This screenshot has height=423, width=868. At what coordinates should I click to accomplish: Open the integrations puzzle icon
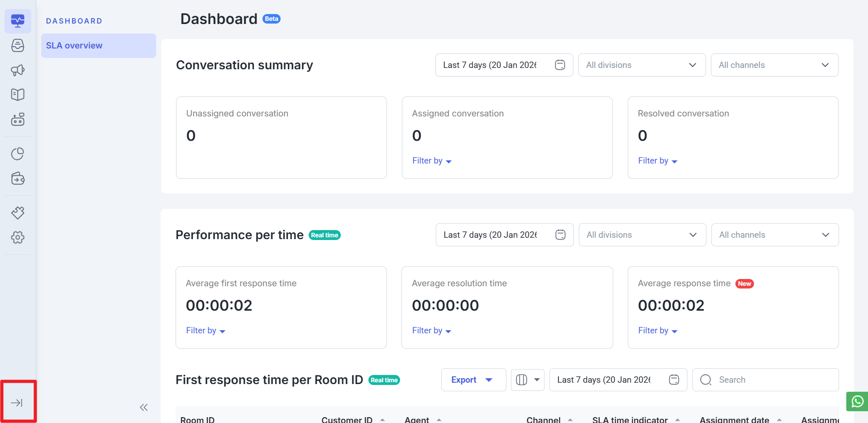[18, 213]
